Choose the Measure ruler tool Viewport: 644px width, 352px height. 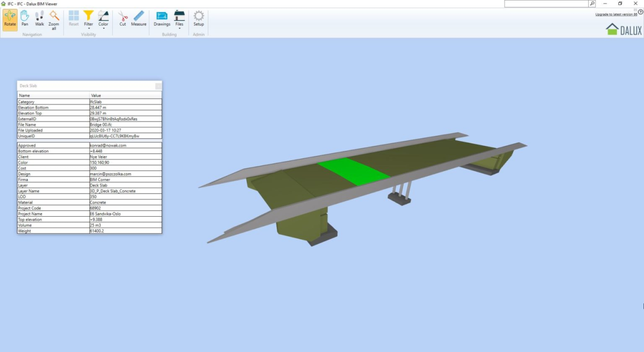click(x=138, y=19)
